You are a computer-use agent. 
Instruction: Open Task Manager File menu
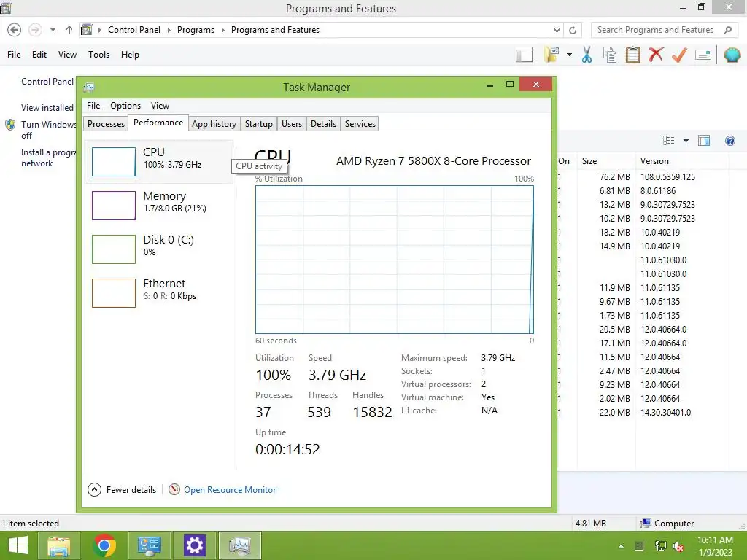93,106
